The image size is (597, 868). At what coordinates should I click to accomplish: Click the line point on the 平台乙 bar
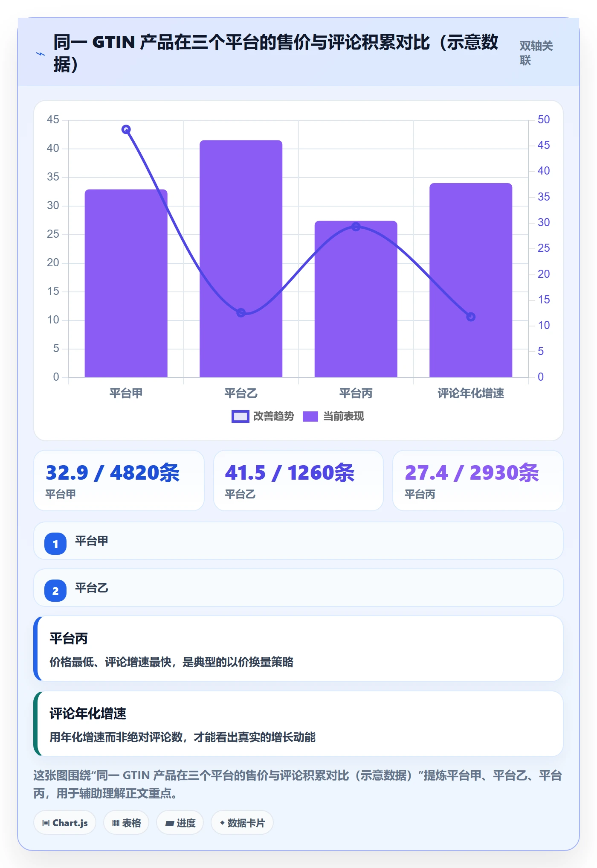241,313
